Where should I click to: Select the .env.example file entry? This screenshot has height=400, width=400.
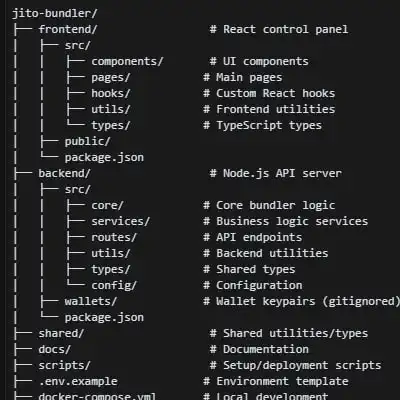tap(78, 382)
